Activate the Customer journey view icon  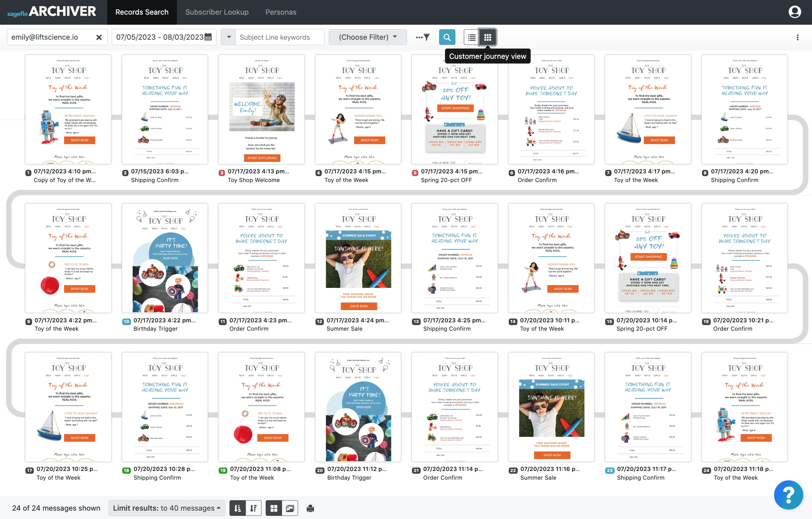pyautogui.click(x=487, y=37)
